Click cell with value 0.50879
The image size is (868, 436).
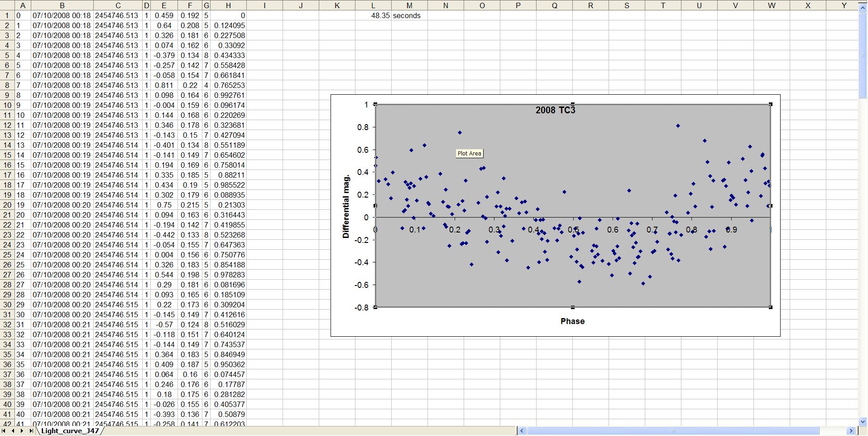click(228, 414)
